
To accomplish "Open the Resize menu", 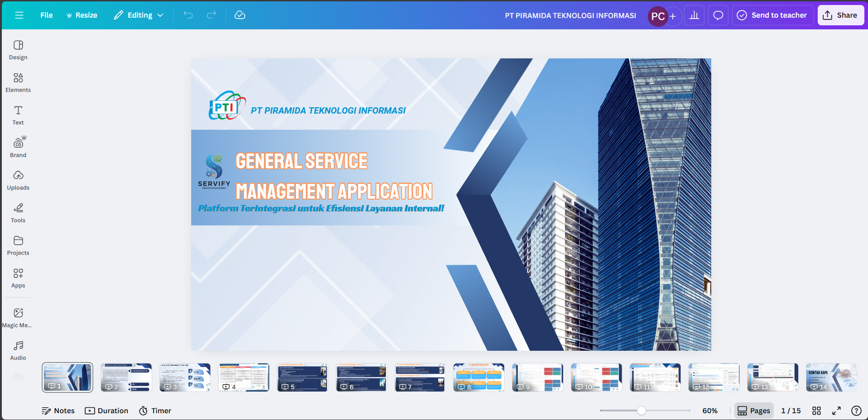I will [x=82, y=15].
